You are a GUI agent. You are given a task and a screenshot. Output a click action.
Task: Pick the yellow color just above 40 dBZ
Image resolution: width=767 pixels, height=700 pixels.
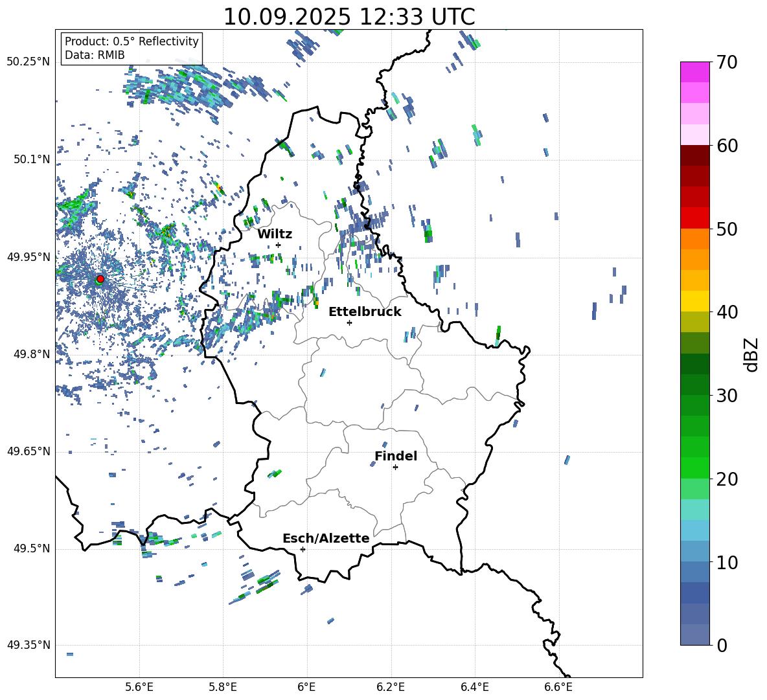coord(695,301)
